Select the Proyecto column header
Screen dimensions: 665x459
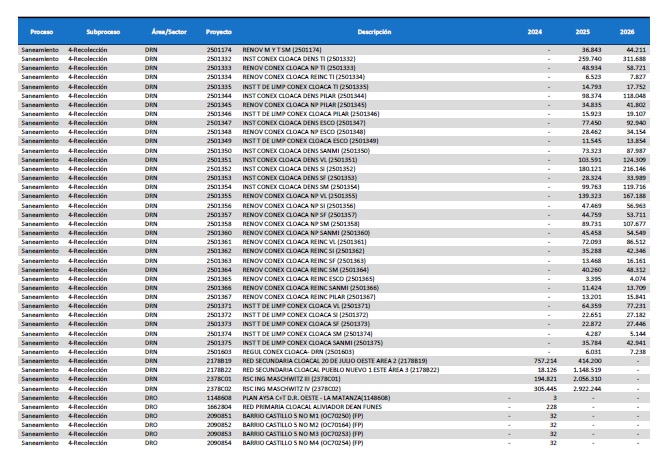[220, 33]
